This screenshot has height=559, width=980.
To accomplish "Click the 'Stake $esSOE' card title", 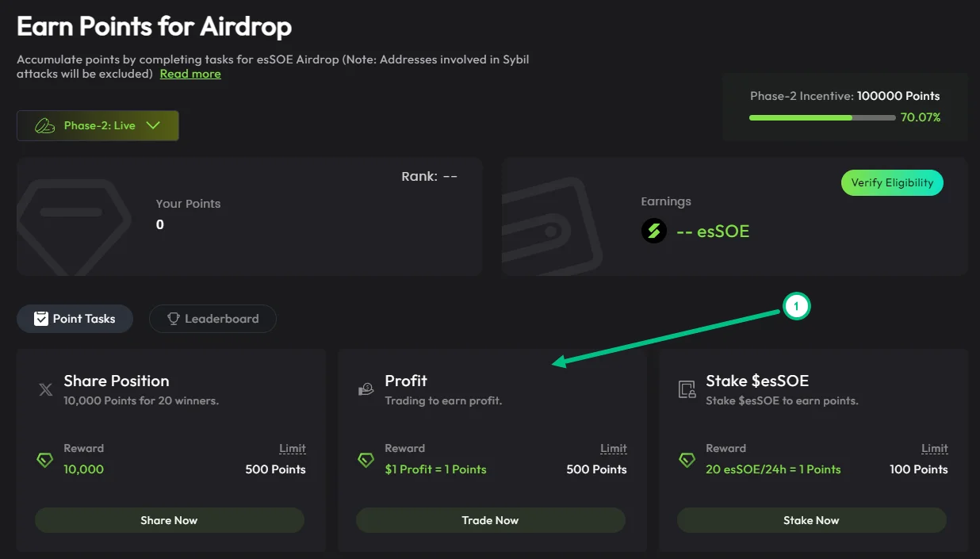I will (757, 381).
